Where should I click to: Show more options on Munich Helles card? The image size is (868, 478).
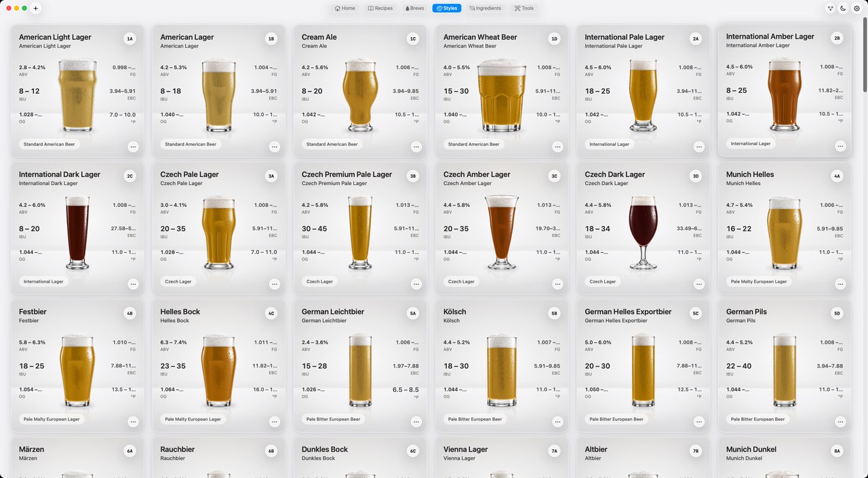click(840, 284)
